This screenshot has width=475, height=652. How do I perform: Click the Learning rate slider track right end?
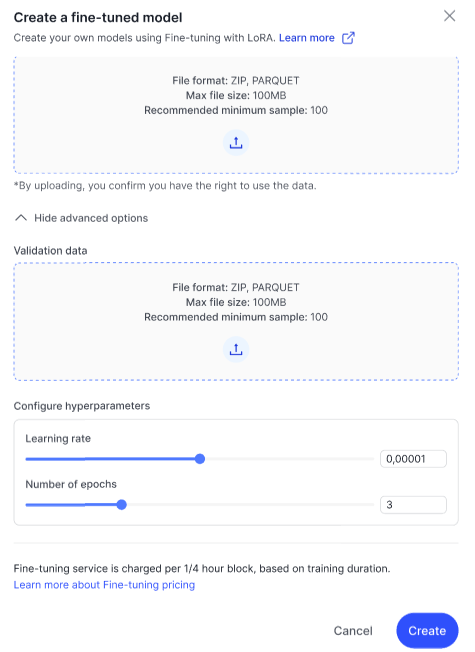click(x=366, y=459)
